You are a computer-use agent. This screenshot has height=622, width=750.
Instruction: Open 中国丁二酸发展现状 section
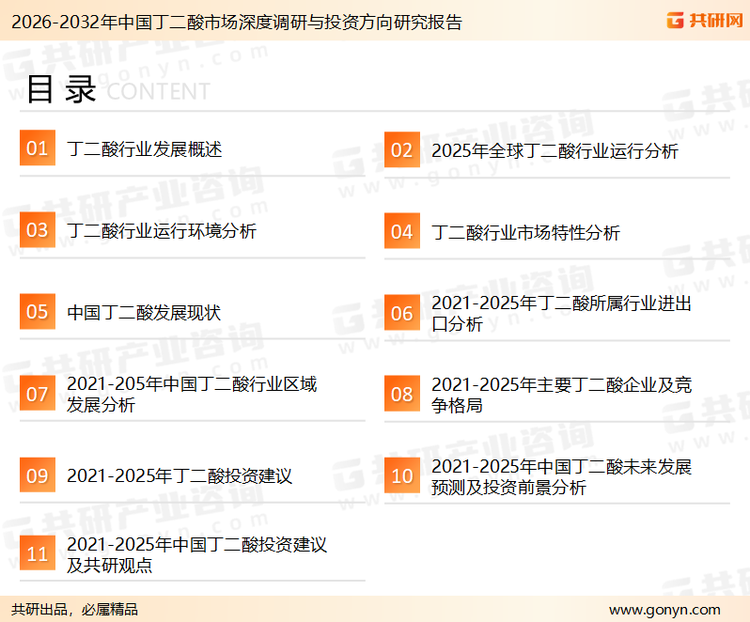coord(143,313)
